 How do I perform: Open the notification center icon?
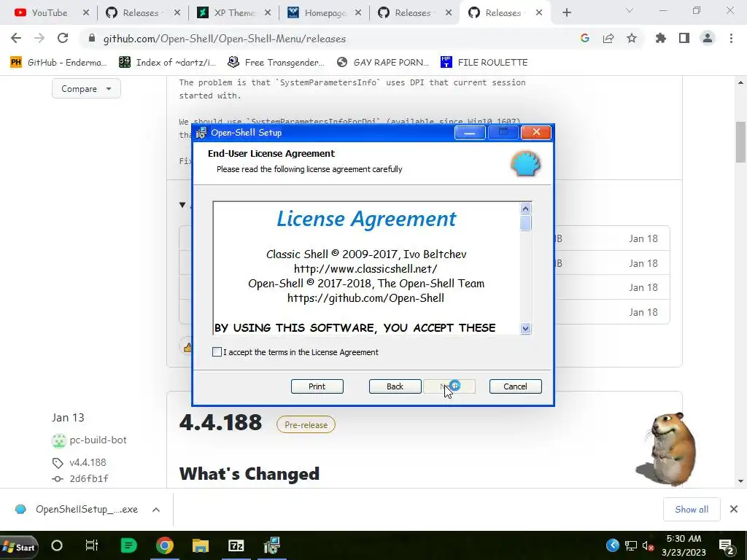click(x=727, y=547)
